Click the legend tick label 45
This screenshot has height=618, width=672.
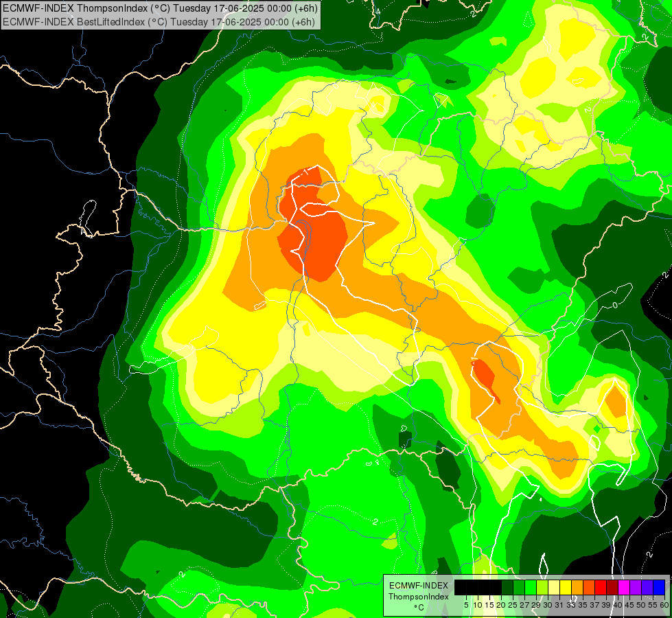(630, 605)
